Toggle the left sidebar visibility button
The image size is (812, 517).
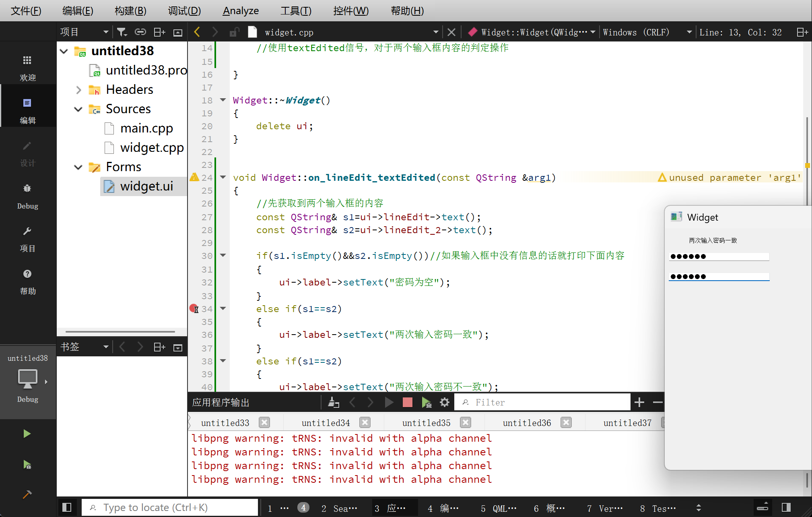tap(67, 507)
